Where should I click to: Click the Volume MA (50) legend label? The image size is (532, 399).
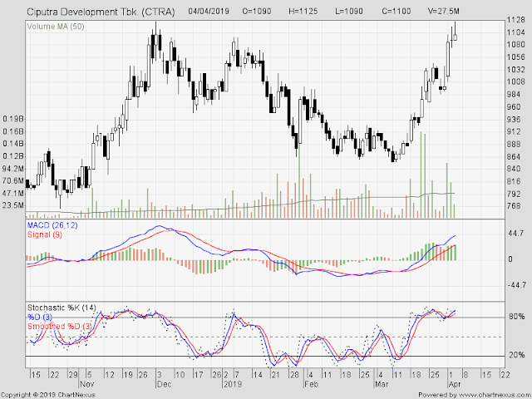click(56, 26)
